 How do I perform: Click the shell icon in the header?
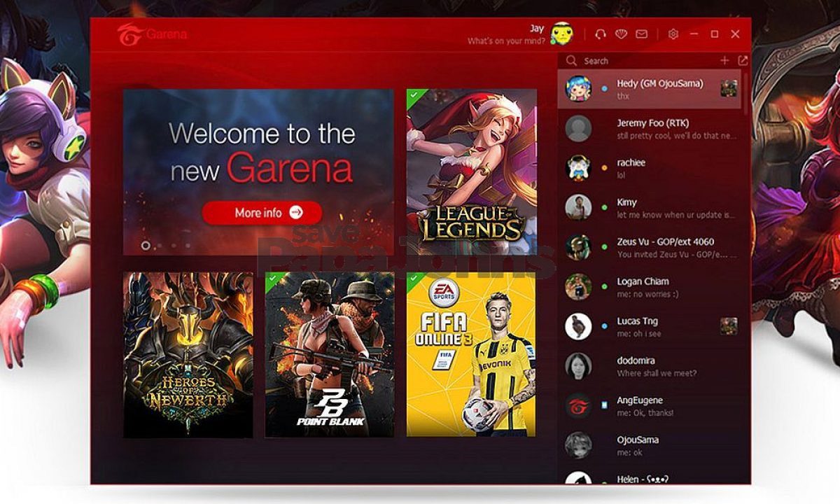click(621, 34)
